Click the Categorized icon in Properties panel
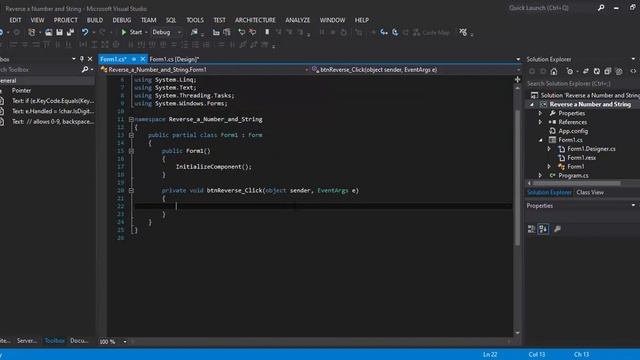 point(531,229)
